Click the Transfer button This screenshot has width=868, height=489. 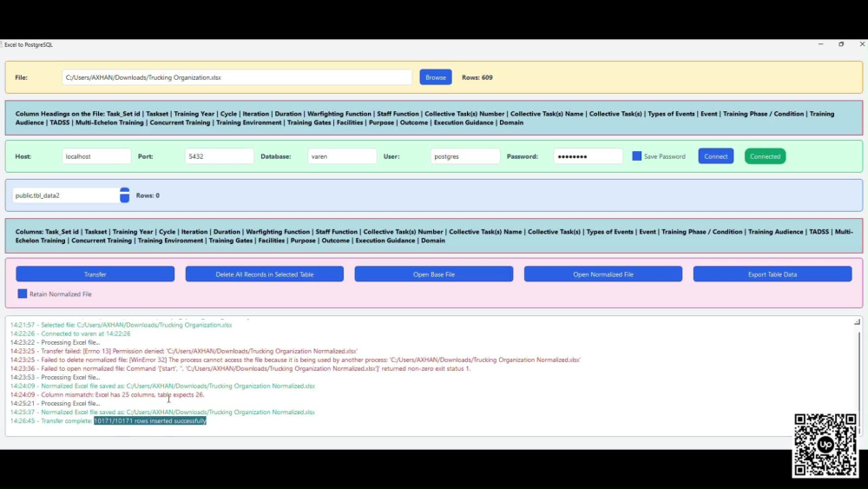[95, 274]
